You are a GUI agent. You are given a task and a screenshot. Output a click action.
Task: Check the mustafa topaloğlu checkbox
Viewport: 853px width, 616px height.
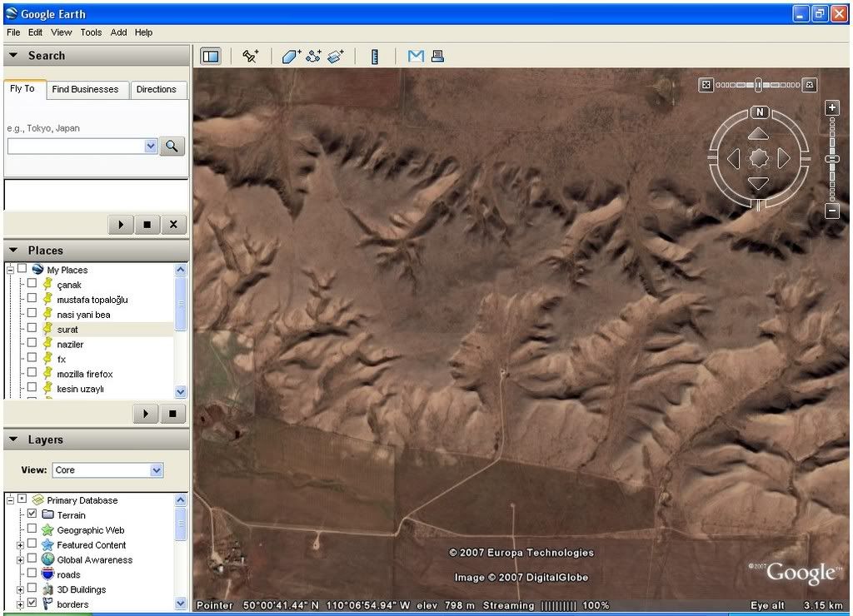click(32, 298)
